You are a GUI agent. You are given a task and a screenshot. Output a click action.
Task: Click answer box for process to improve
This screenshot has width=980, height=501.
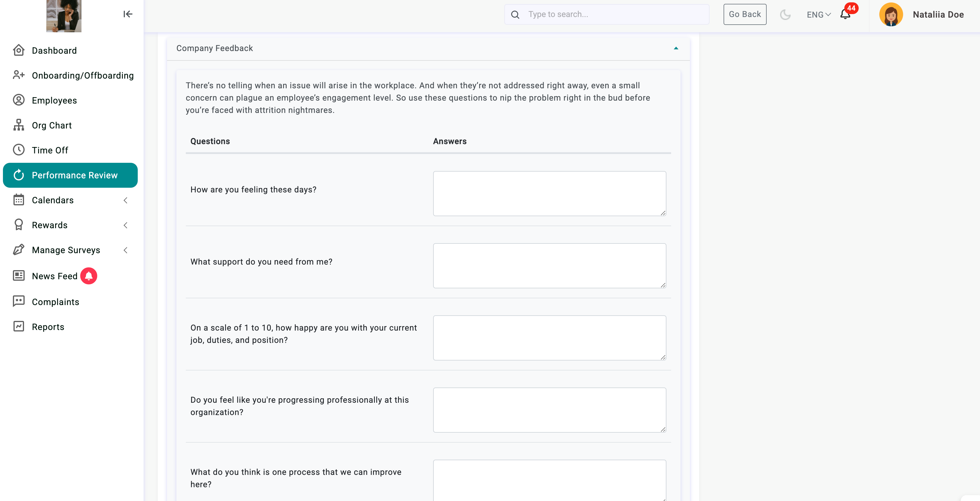click(549, 480)
